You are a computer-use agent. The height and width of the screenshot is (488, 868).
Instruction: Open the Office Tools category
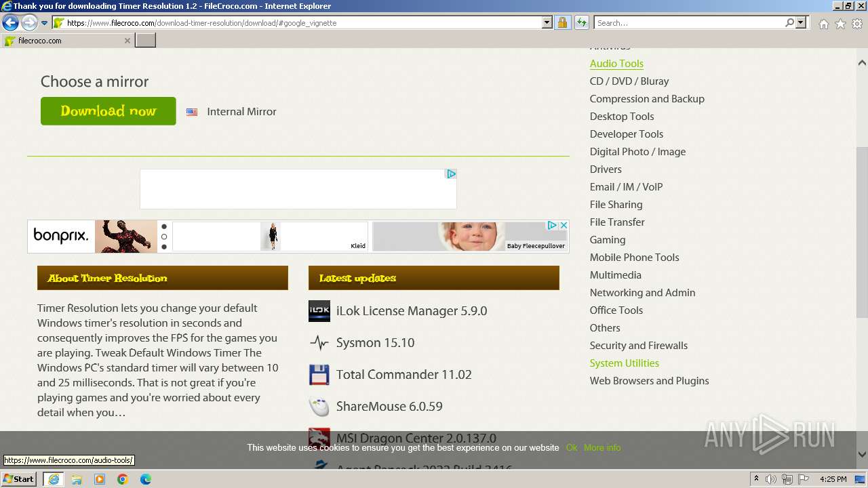pos(616,310)
